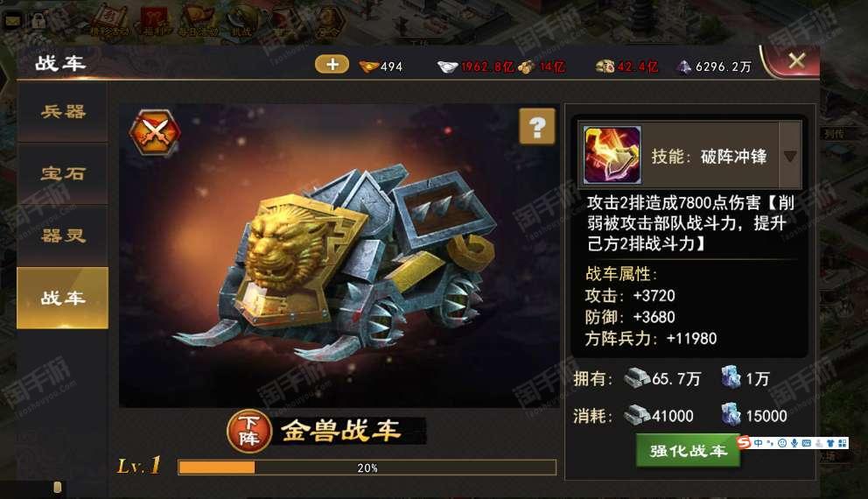Click the yellow plus recharge button
The width and height of the screenshot is (868, 499).
point(332,64)
